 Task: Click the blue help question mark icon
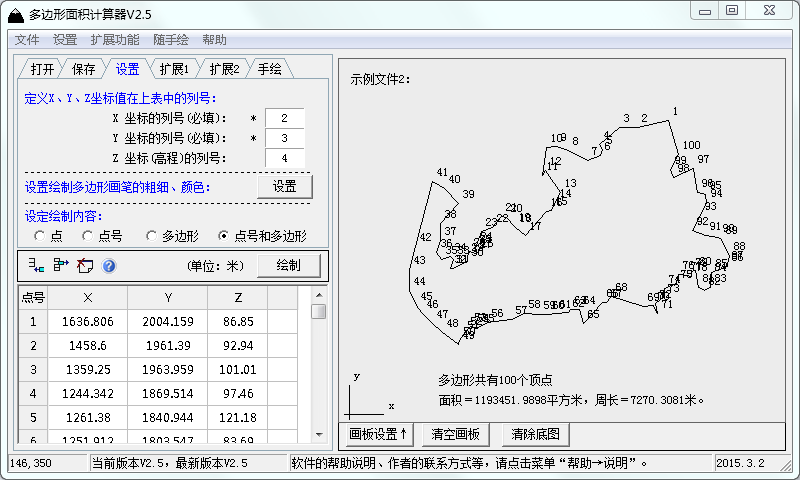(109, 266)
